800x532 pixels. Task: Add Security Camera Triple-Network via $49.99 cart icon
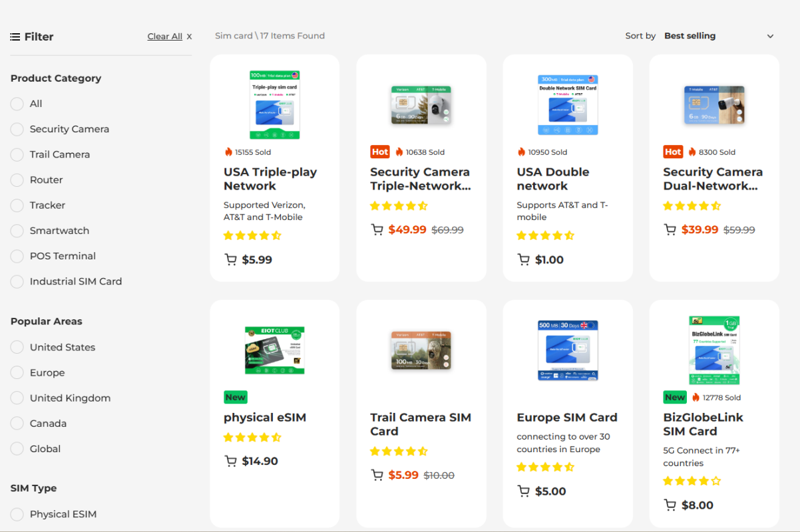[377, 229]
